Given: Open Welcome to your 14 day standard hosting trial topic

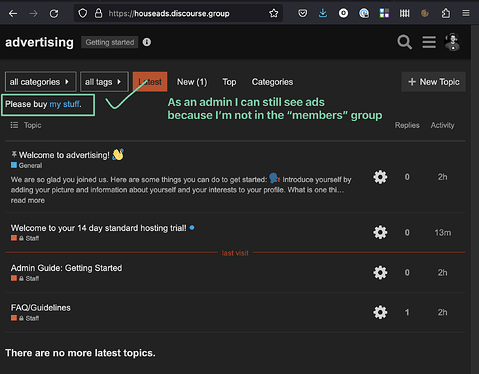Looking at the screenshot, I should click(98, 228).
